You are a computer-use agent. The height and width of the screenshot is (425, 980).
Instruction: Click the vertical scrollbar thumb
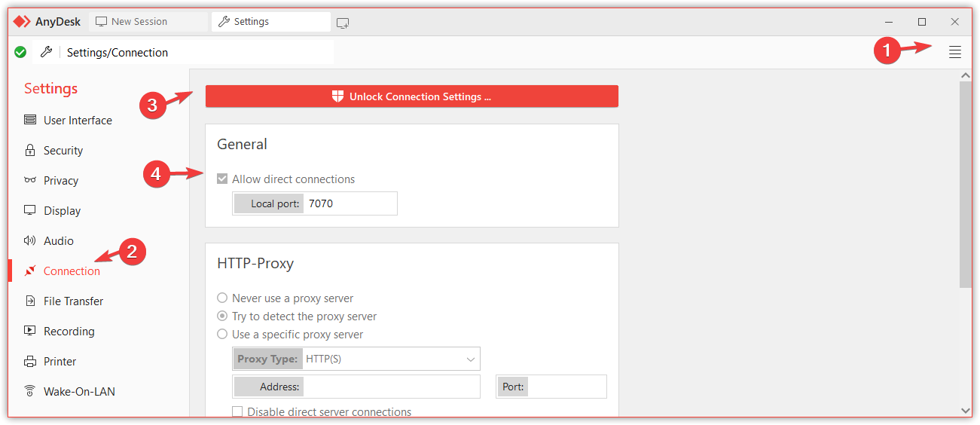coord(966,185)
